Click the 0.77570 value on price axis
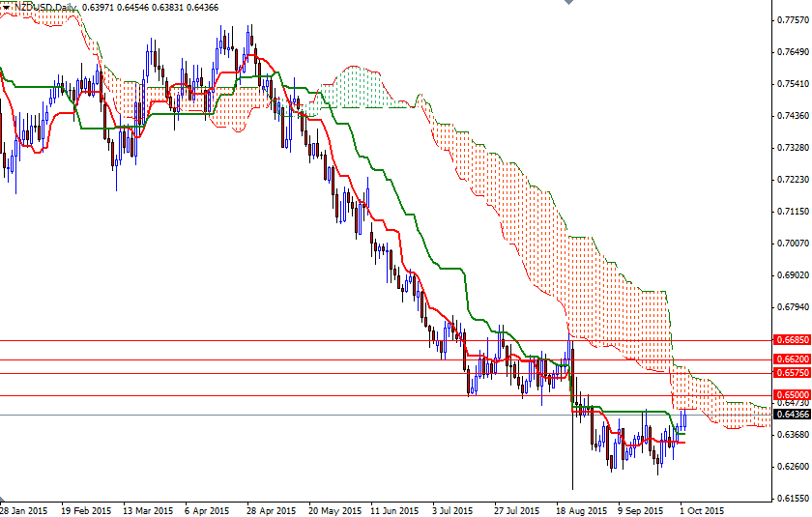 click(x=792, y=20)
